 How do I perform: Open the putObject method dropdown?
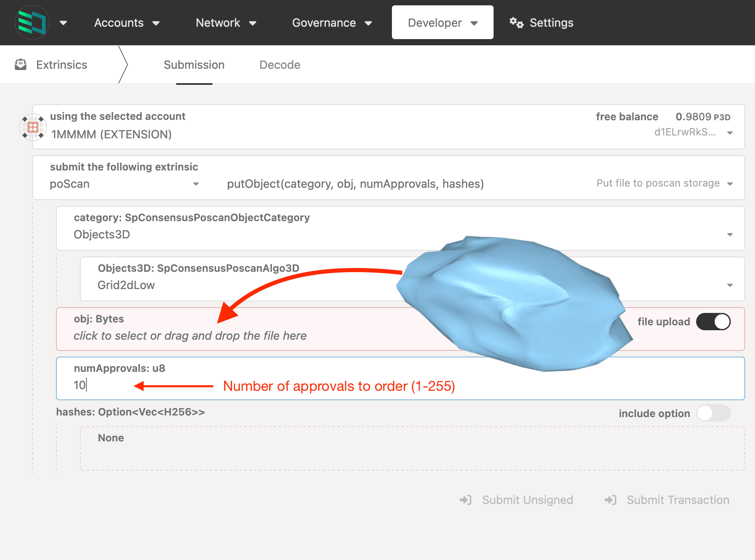click(730, 184)
